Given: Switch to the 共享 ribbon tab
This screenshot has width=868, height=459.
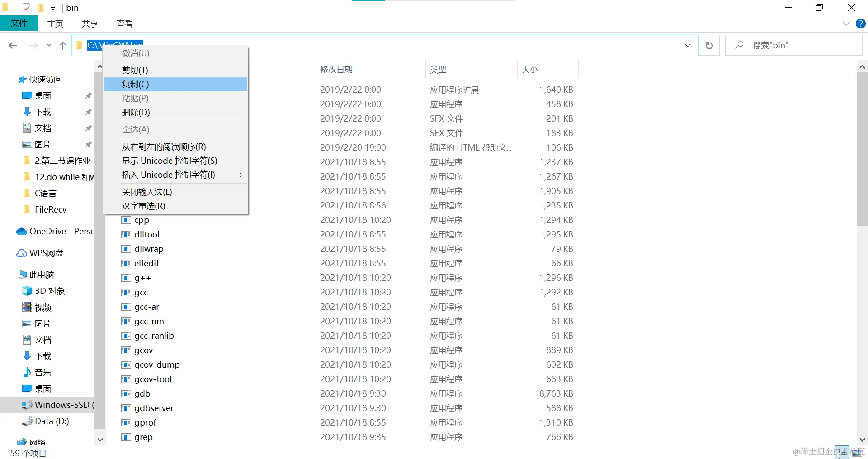Looking at the screenshot, I should click(x=90, y=24).
